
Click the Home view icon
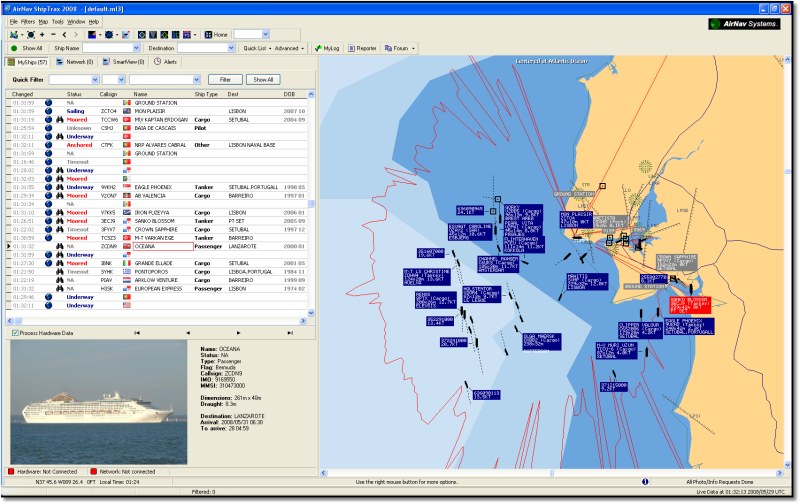point(216,35)
